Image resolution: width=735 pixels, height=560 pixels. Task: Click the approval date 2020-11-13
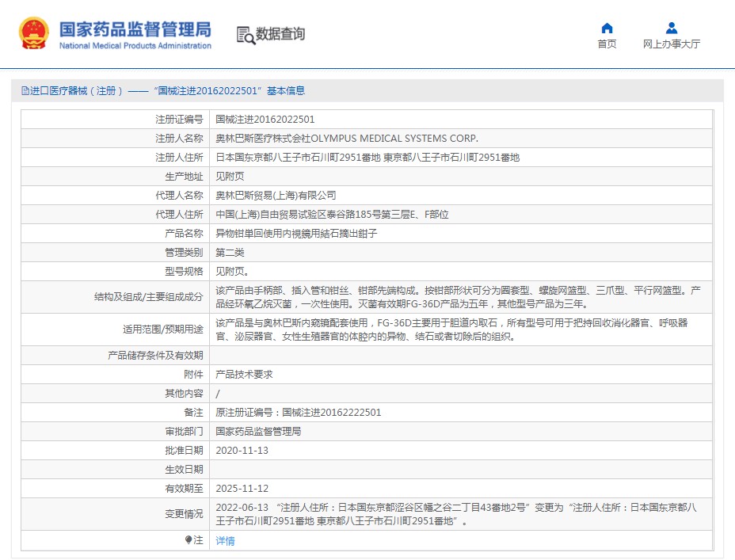tap(242, 450)
